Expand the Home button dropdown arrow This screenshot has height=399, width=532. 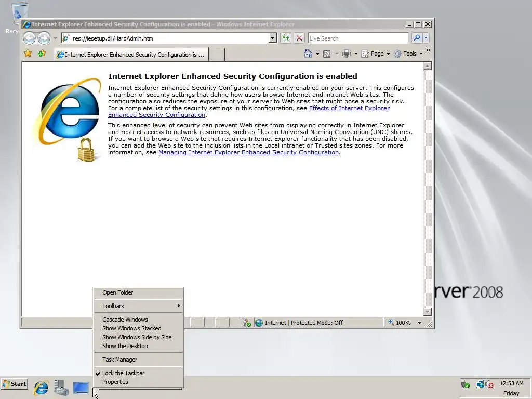point(317,54)
